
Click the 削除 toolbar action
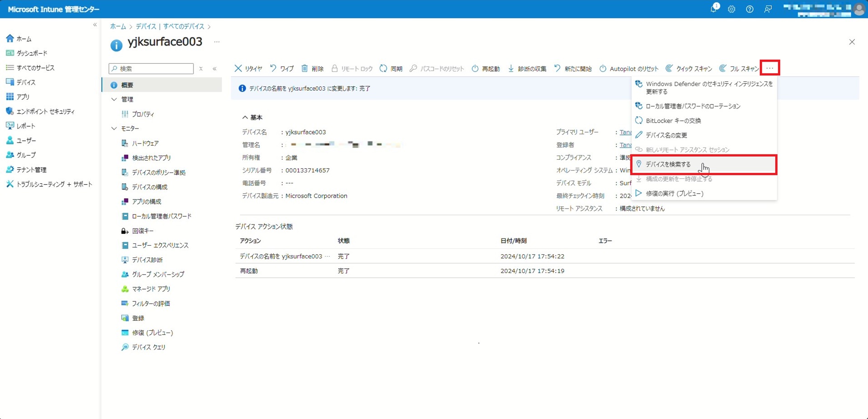pos(312,69)
